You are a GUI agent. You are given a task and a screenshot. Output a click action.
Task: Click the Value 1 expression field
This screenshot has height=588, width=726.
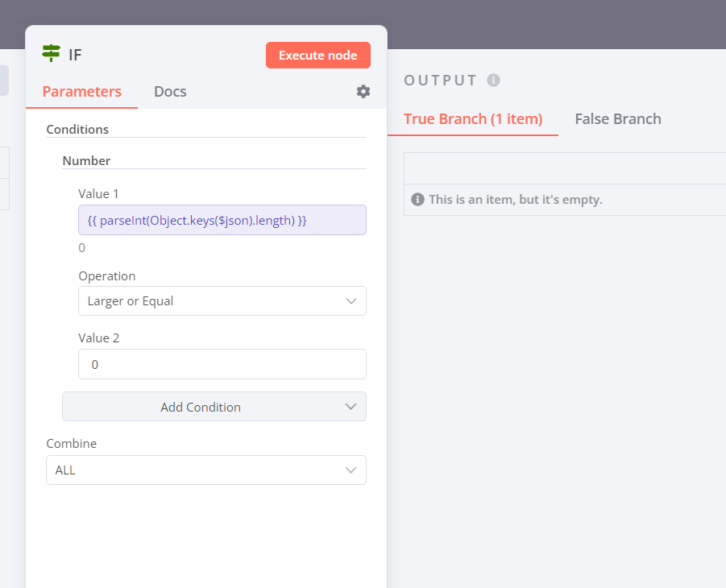coord(222,220)
